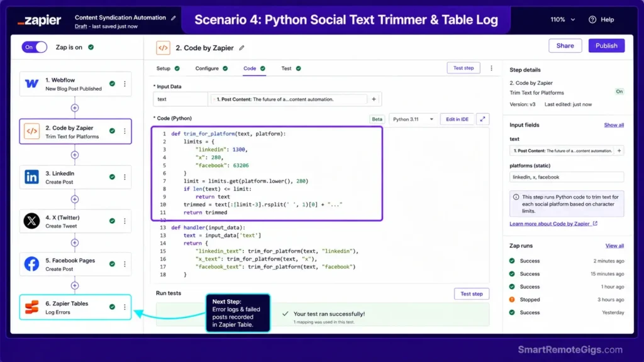Open the Code by Zapier step three-dot menu
This screenshot has height=362, width=644.
coord(125,131)
